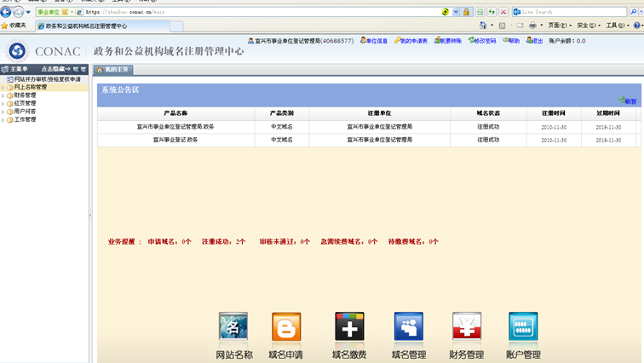Click the 产品名称 column header

pos(175,113)
